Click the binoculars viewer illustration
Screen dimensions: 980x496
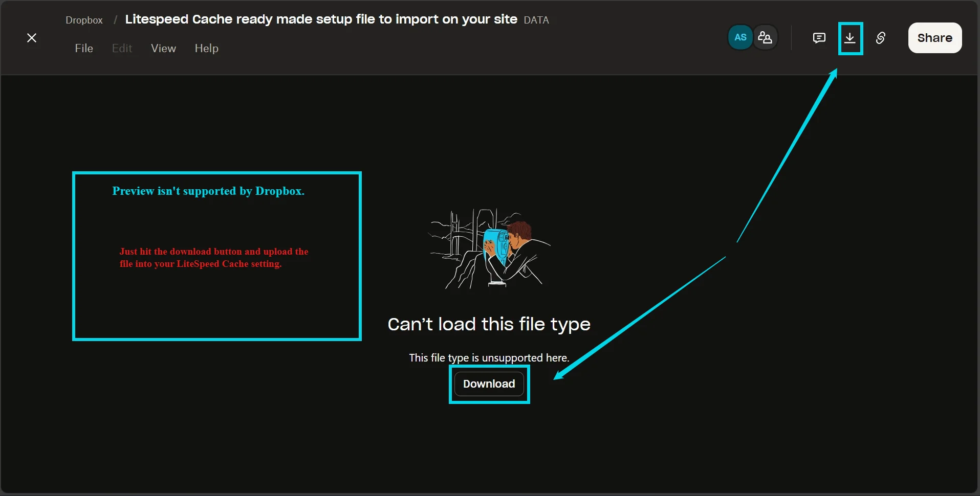click(489, 249)
